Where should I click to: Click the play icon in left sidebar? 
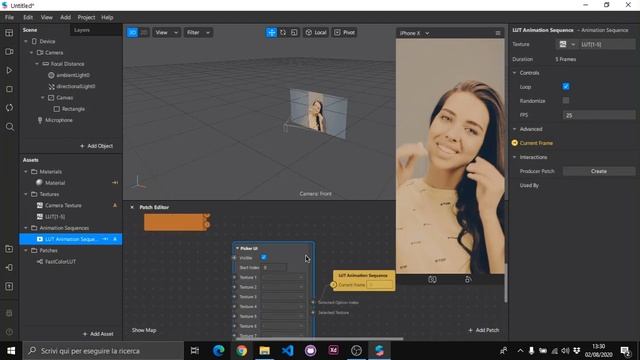(x=9, y=71)
